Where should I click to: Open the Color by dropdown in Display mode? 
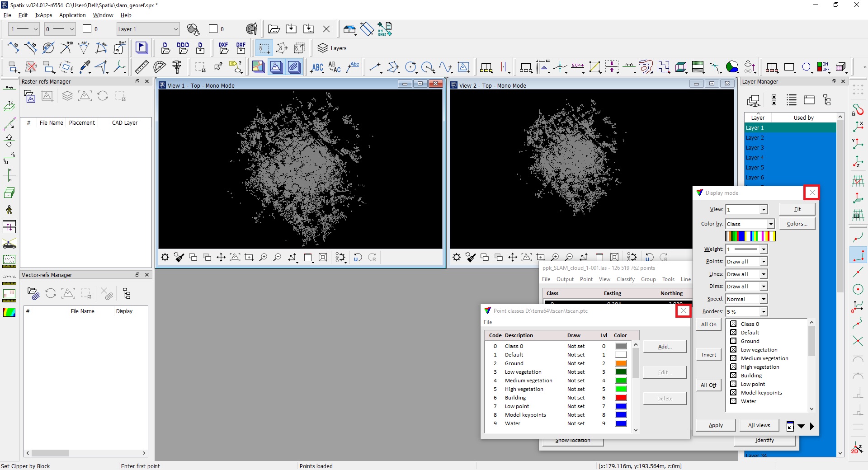[x=771, y=224]
